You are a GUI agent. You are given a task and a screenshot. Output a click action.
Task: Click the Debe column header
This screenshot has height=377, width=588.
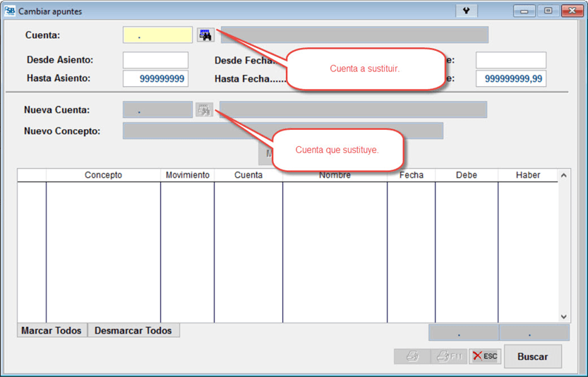click(466, 175)
